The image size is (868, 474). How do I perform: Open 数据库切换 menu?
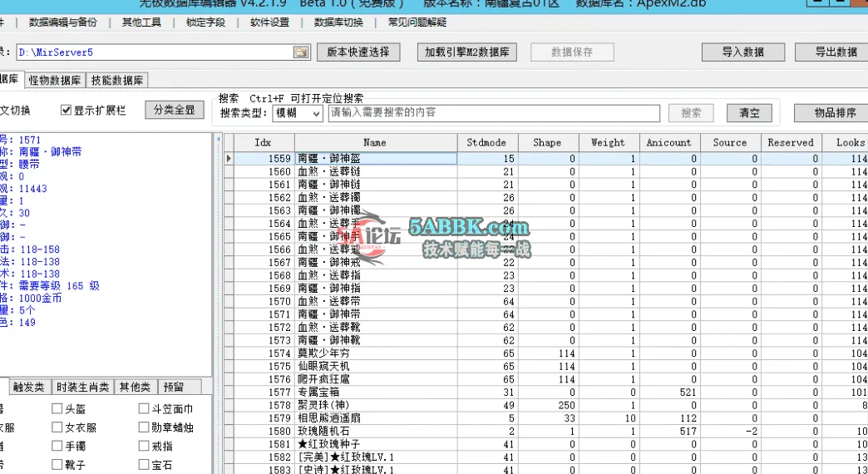point(338,22)
